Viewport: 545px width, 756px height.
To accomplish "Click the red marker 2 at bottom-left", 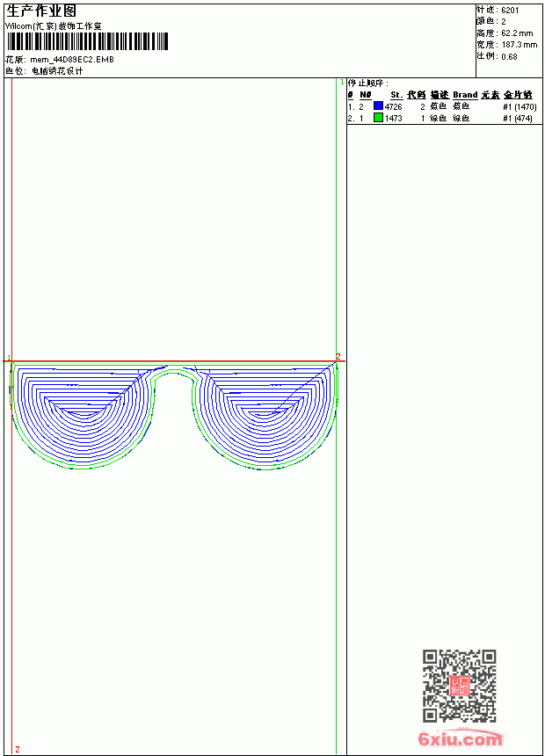I will 18,749.
